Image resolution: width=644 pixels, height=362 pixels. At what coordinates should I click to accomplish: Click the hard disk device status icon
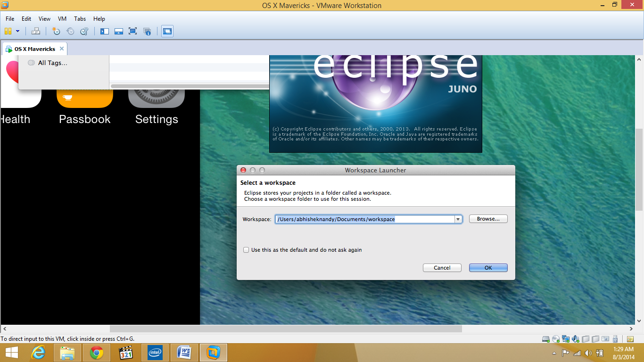tap(546, 339)
